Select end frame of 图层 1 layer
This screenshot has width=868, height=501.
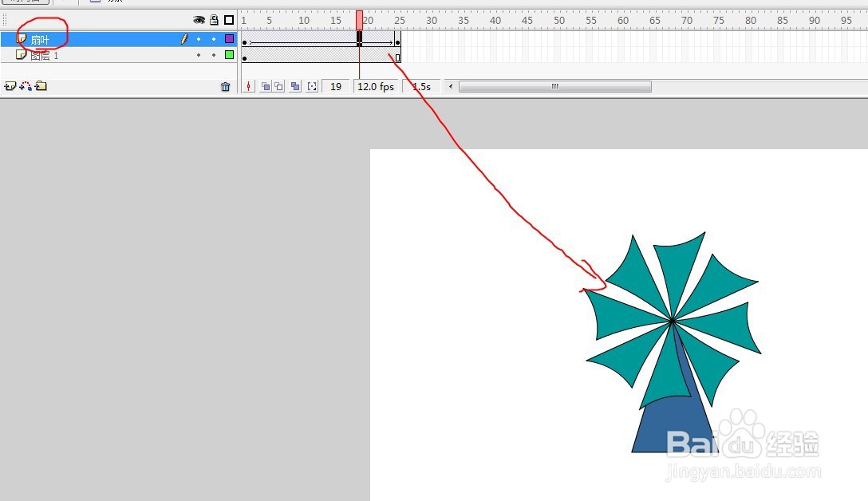pyautogui.click(x=397, y=56)
